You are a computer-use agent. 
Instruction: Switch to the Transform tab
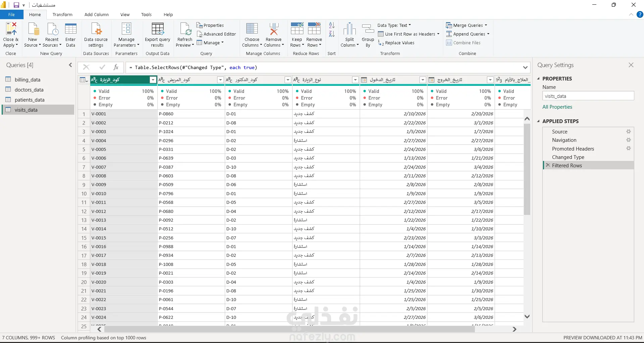click(x=62, y=14)
